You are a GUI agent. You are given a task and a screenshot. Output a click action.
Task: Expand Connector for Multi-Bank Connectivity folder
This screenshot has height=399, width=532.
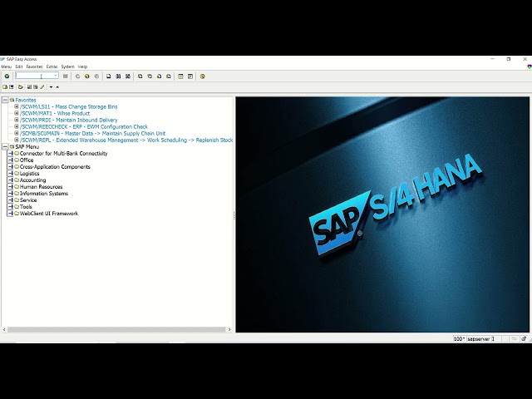11,153
